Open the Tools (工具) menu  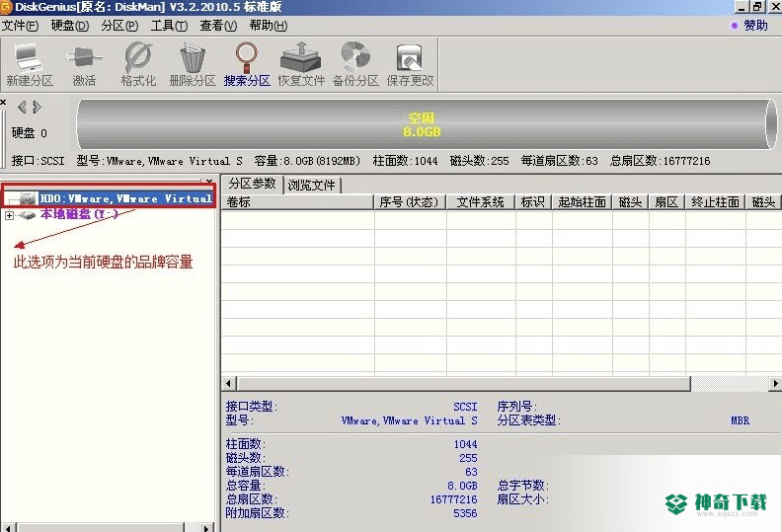pos(169,26)
